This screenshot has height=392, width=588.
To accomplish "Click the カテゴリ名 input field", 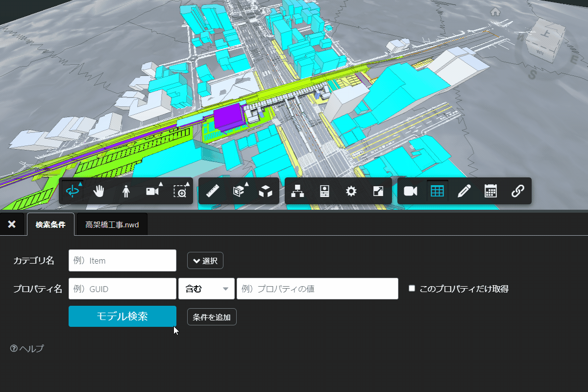I will 122,261.
